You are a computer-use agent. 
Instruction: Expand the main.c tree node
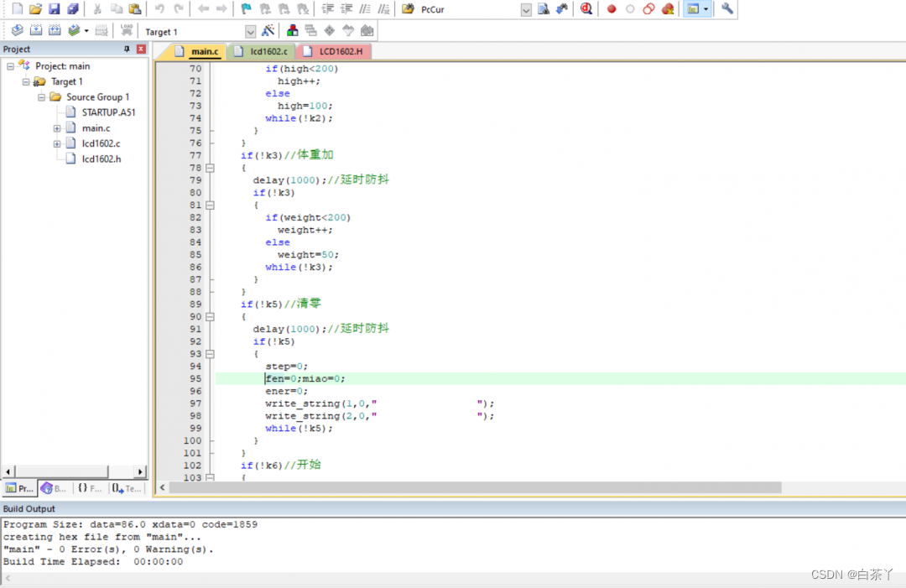(x=57, y=128)
